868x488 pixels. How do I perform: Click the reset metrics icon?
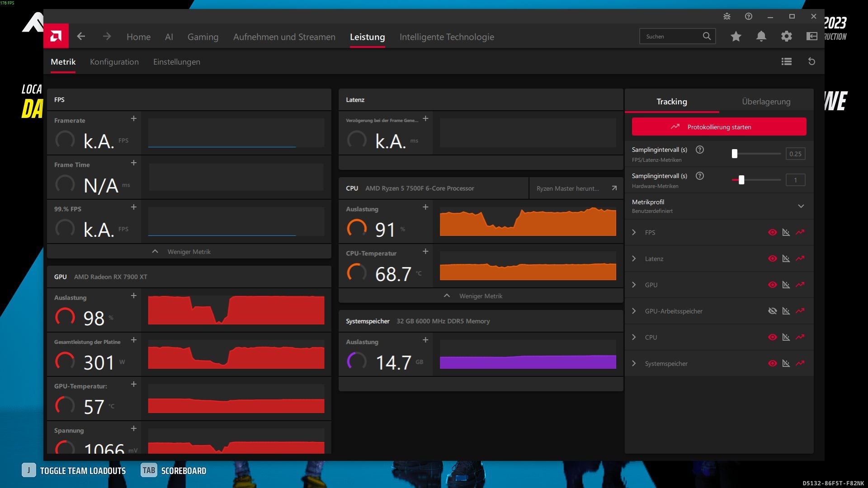point(812,61)
